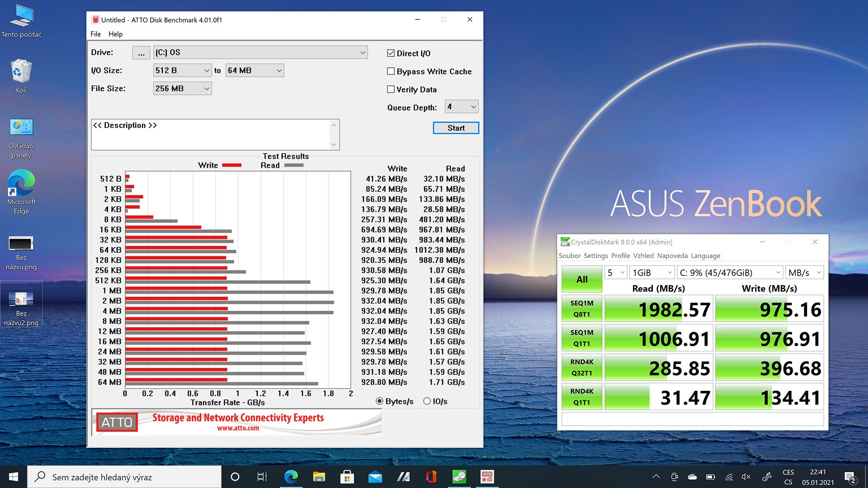Open the striped app icon on taskbar
Image resolution: width=868 pixels, height=488 pixels.
coord(403,477)
